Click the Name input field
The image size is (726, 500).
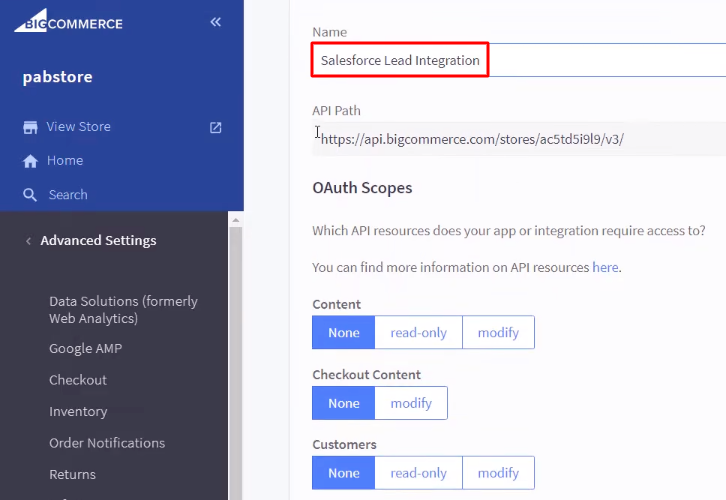pos(519,60)
